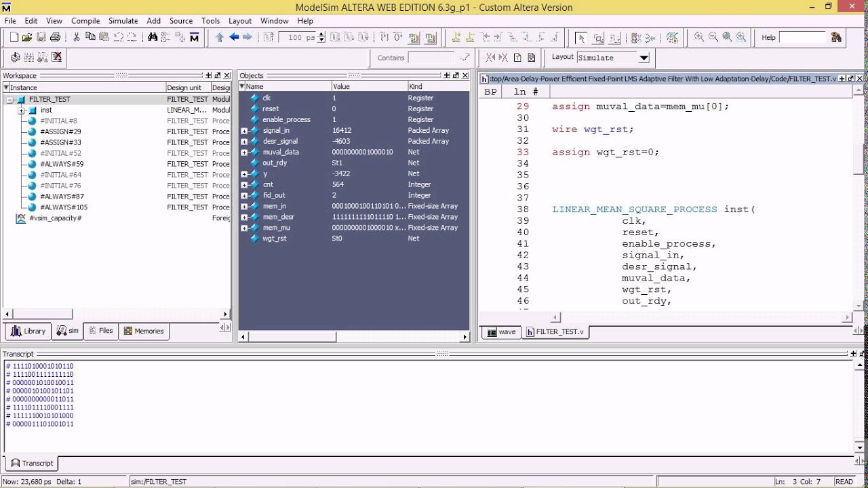The width and height of the screenshot is (868, 488).
Task: Click the Compile icon on second toolbar row
Action: click(16, 58)
